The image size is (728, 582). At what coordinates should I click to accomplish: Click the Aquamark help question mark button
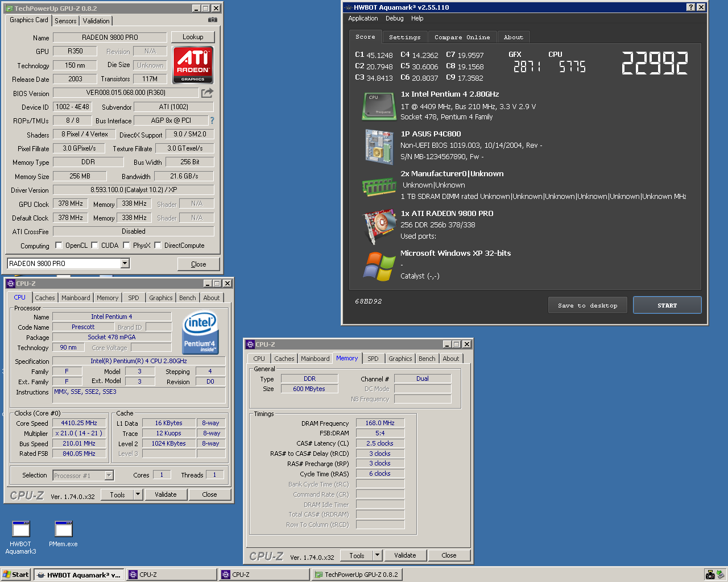pyautogui.click(x=690, y=7)
